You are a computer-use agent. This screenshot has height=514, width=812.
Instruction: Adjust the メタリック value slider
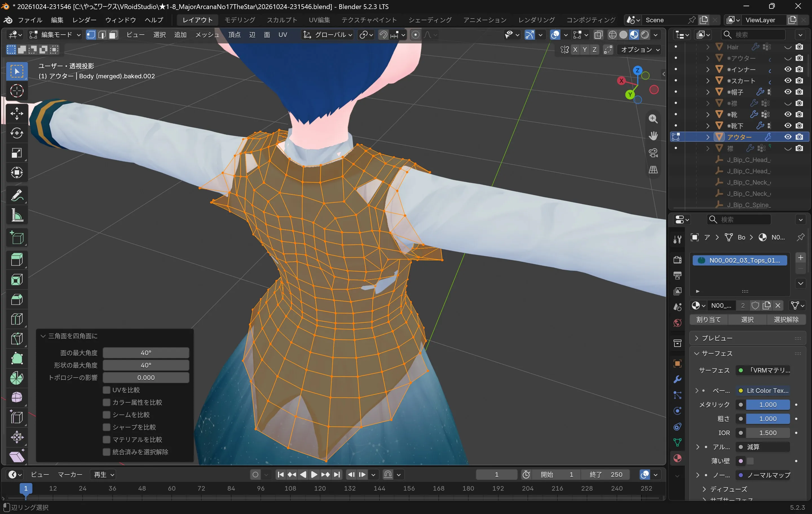pos(767,404)
